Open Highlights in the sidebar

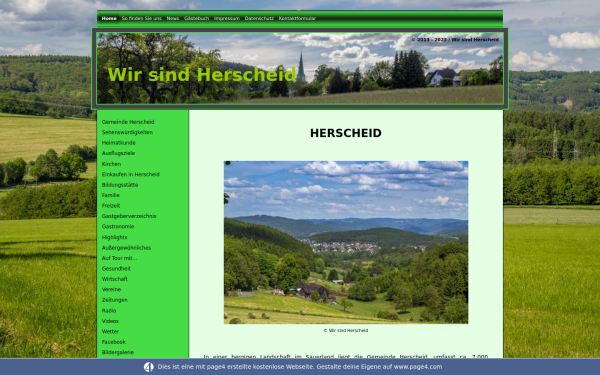tap(114, 237)
